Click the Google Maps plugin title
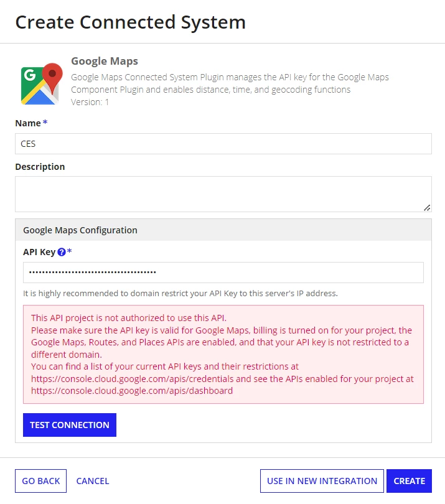Viewport: 445px width, 504px height. (x=105, y=61)
